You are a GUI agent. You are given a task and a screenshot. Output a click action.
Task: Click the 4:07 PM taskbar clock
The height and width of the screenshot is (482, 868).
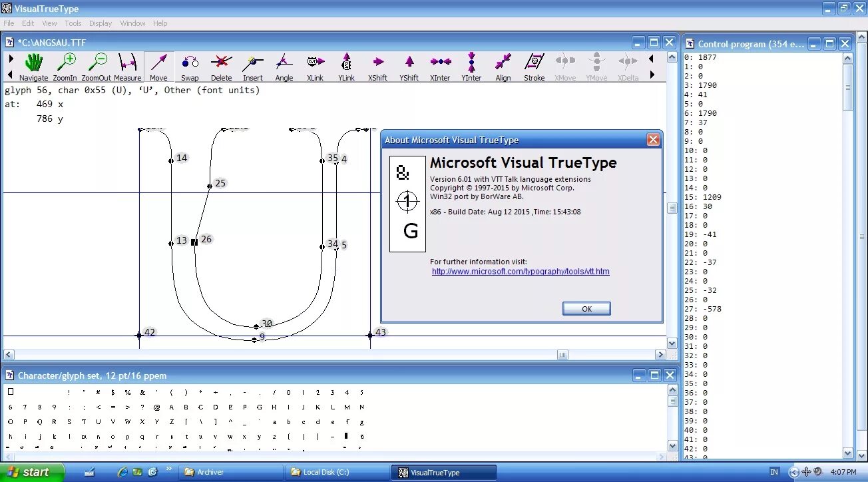click(x=843, y=472)
